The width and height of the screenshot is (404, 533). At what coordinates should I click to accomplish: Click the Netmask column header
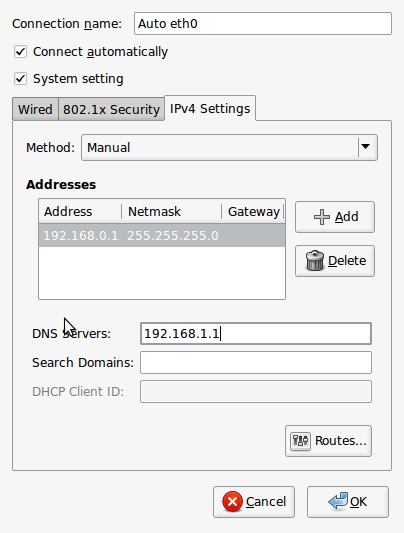(x=171, y=211)
